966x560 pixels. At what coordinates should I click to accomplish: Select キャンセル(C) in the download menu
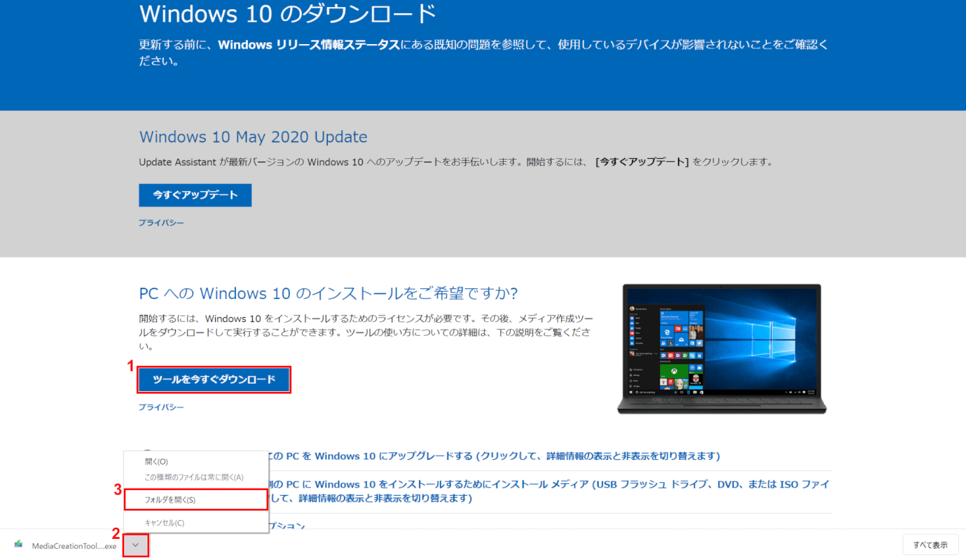point(164,523)
